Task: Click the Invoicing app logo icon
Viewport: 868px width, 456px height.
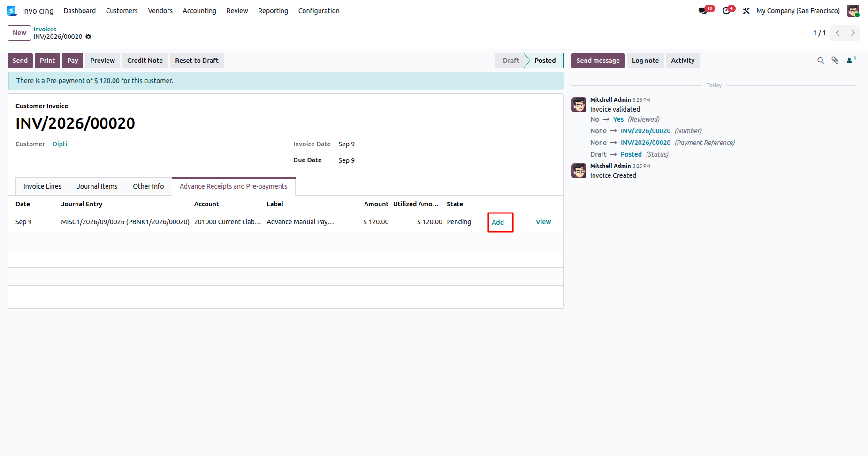Action: (x=12, y=11)
